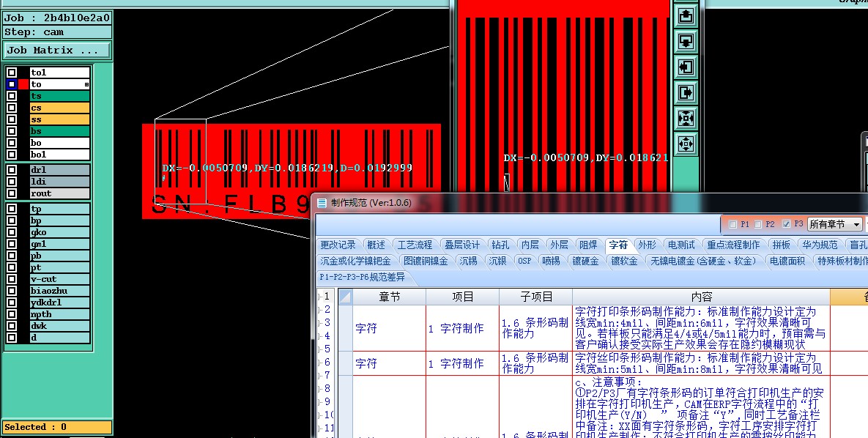The image size is (868, 438).
Task: Click the small grid marker on 'to' layer
Action: click(x=86, y=85)
